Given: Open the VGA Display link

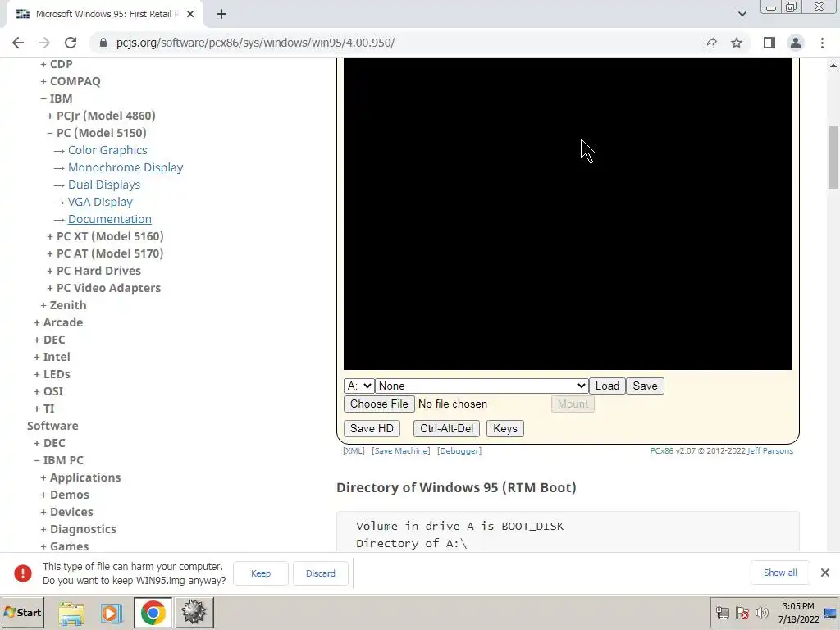Looking at the screenshot, I should [x=100, y=202].
